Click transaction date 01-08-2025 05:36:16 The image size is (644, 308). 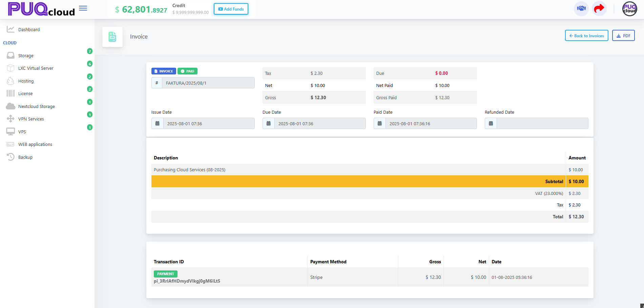[512, 277]
